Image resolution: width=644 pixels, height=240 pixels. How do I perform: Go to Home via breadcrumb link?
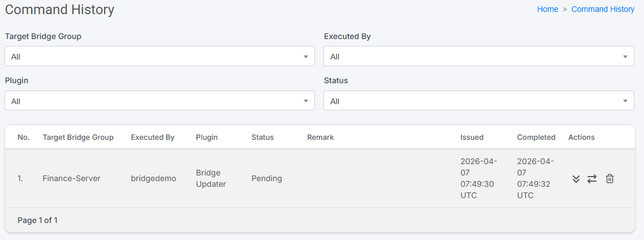547,9
